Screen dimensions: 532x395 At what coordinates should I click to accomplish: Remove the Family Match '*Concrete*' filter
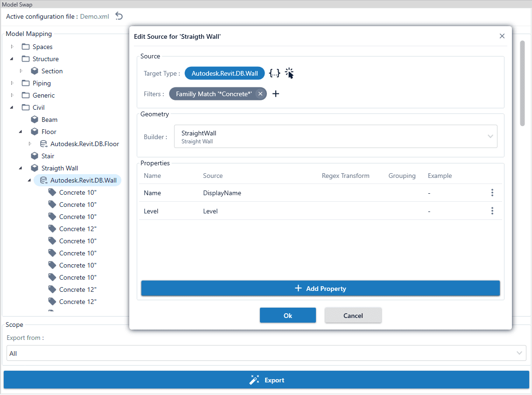[260, 93]
